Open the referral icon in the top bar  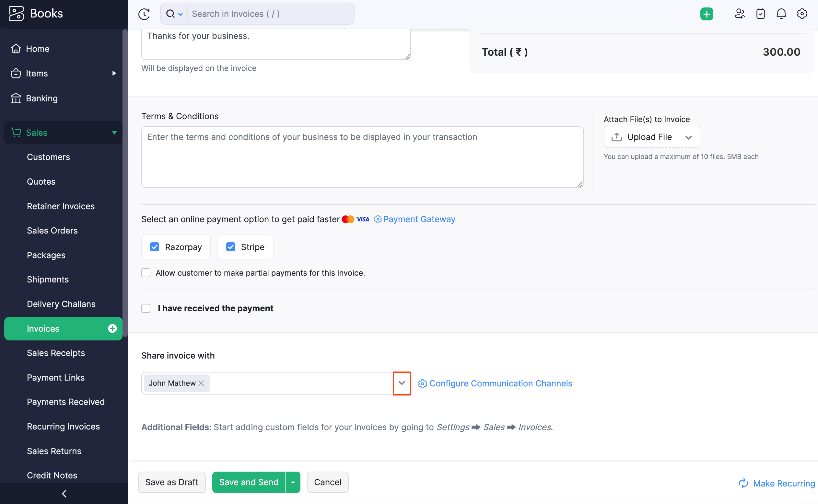click(x=739, y=14)
